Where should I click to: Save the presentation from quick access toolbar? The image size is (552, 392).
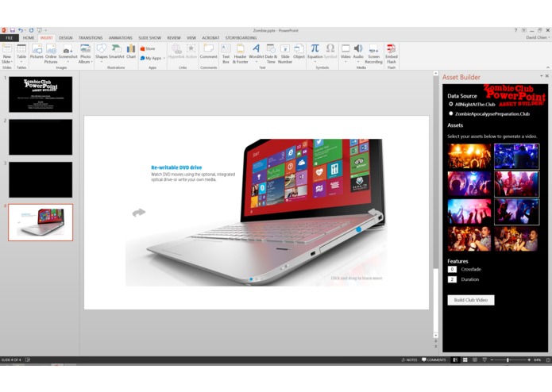(13, 30)
